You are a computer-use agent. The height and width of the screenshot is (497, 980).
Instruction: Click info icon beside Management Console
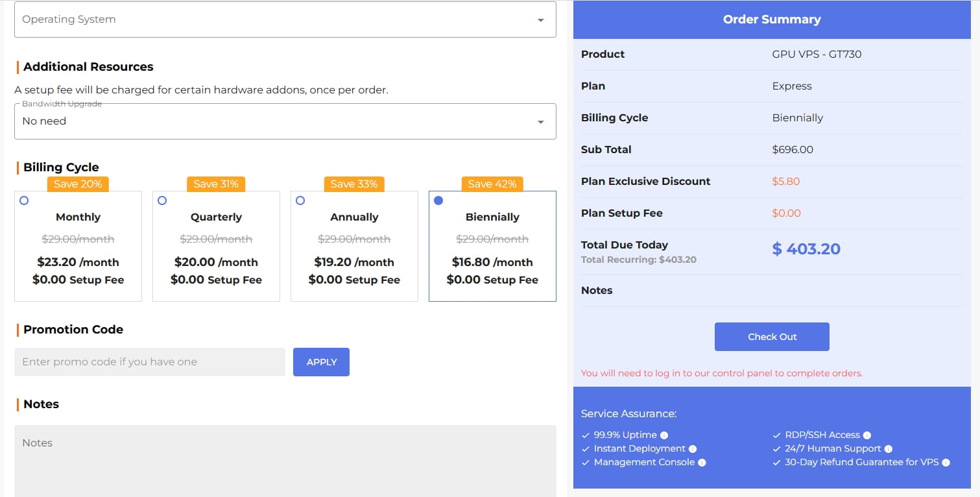tap(702, 463)
